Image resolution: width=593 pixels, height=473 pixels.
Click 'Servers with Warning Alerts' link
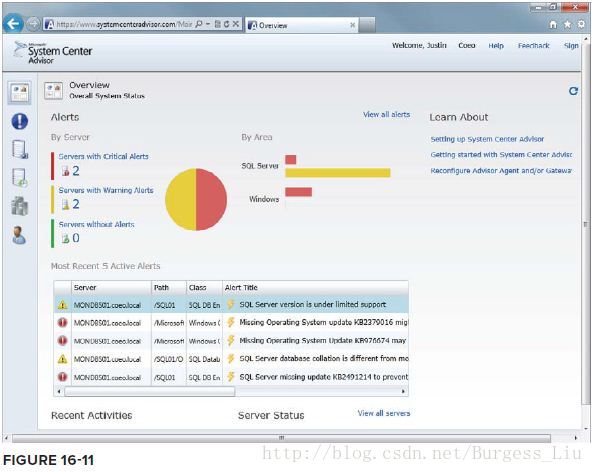tap(106, 190)
